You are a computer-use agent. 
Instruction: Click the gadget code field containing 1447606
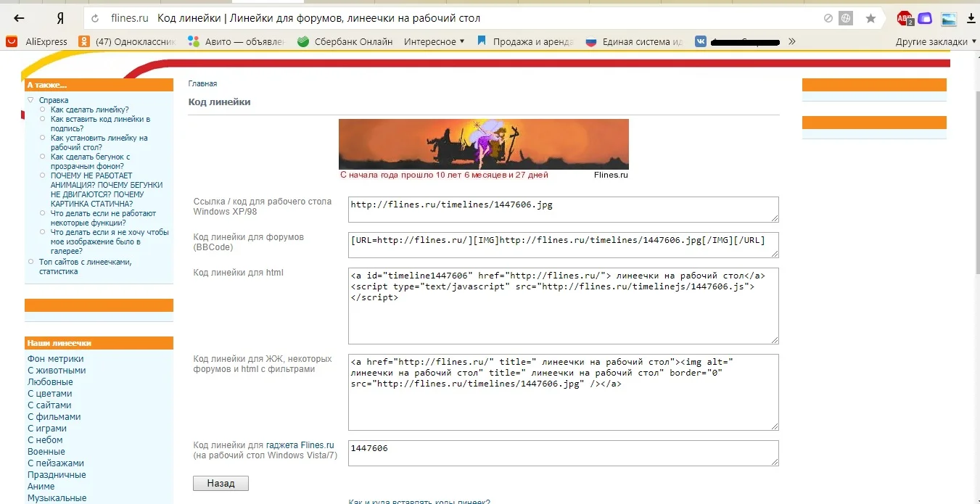pyautogui.click(x=563, y=453)
